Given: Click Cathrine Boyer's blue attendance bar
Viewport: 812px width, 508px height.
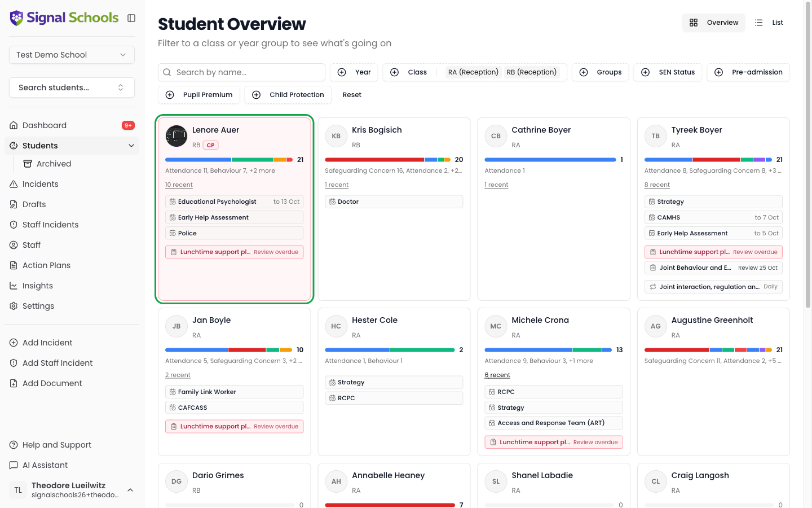Looking at the screenshot, I should pyautogui.click(x=550, y=160).
